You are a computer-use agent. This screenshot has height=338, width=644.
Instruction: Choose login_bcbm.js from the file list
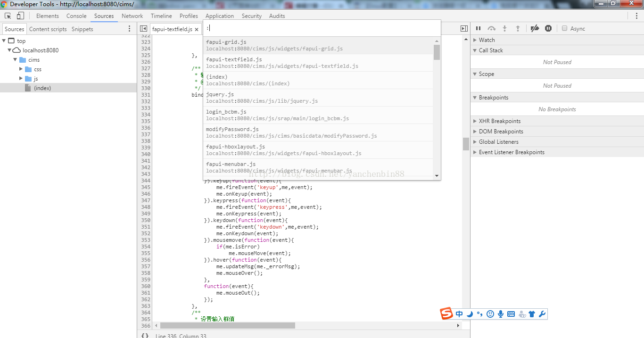point(318,115)
